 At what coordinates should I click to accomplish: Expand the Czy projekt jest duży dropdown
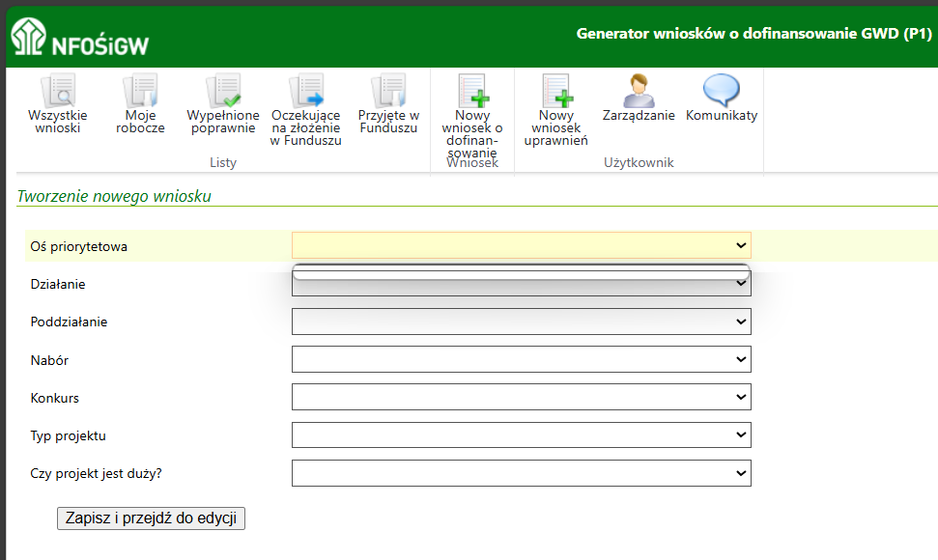521,473
